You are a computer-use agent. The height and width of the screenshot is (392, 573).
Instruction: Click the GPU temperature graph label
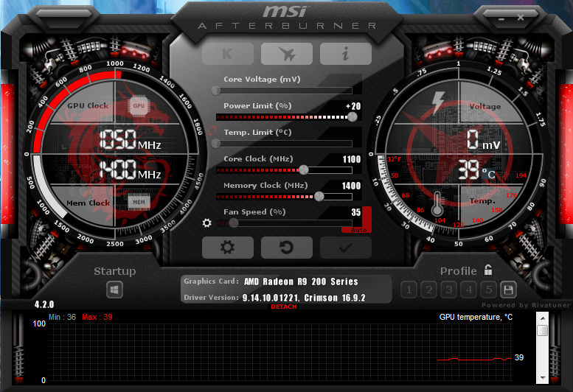tap(476, 317)
